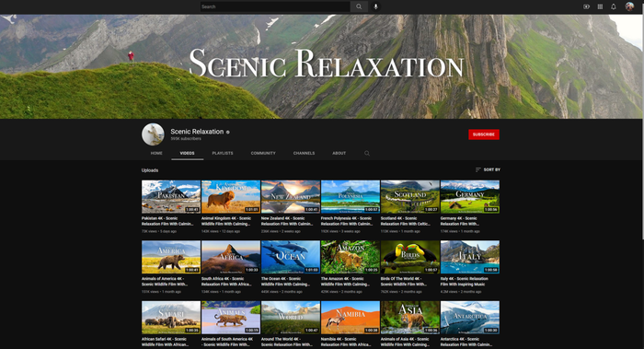
Task: Click title 'South Africa 4K - Scenic Relaxation Film'
Action: [226, 282]
